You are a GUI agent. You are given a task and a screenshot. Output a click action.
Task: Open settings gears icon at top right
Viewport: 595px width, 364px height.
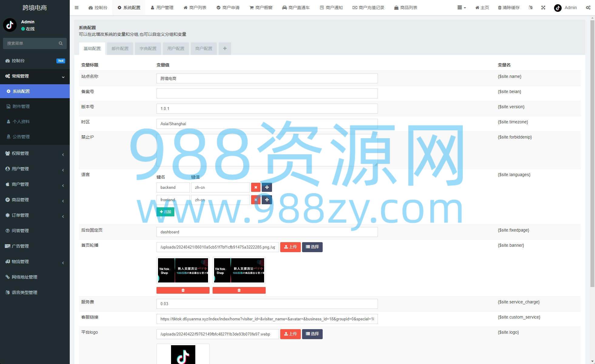(588, 8)
